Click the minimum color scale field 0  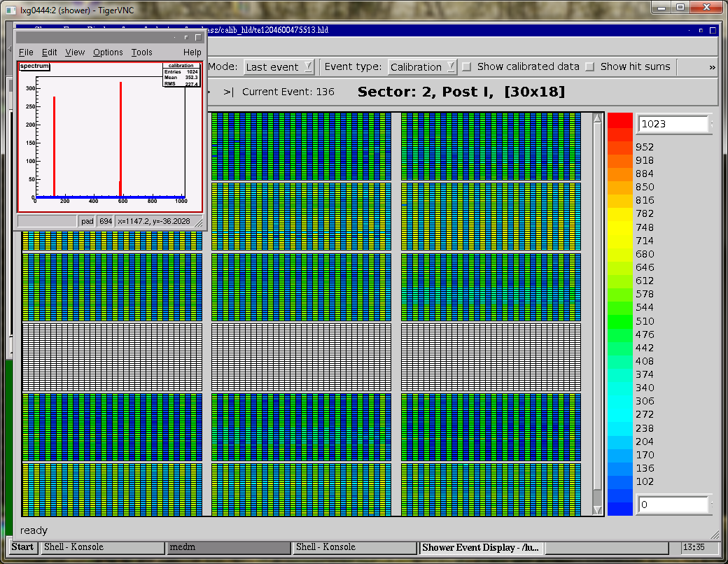pos(673,505)
